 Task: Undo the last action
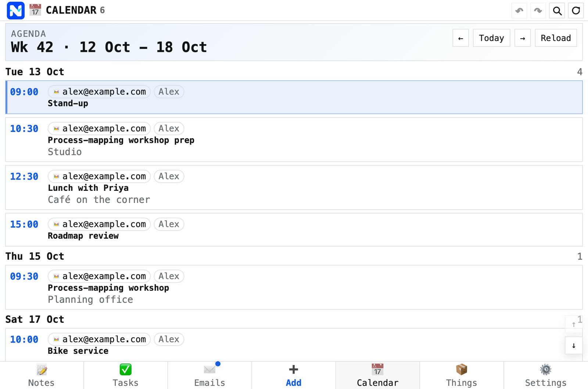(x=519, y=11)
